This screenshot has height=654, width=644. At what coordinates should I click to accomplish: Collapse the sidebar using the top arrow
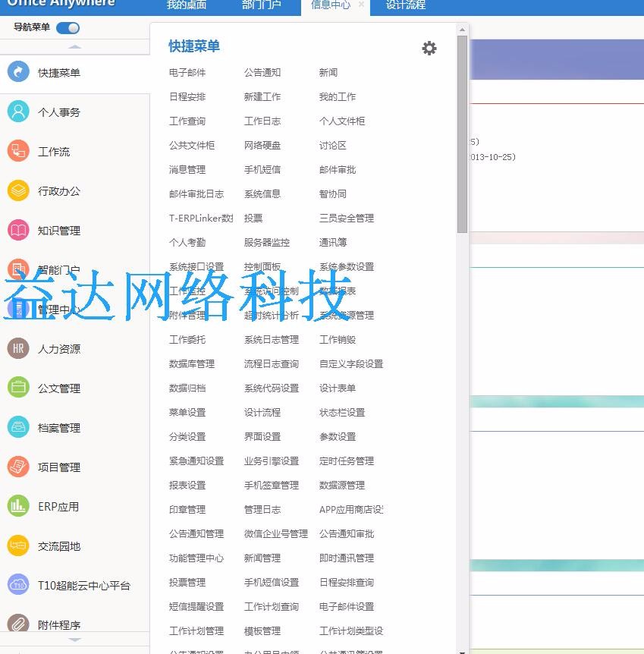pyautogui.click(x=74, y=47)
